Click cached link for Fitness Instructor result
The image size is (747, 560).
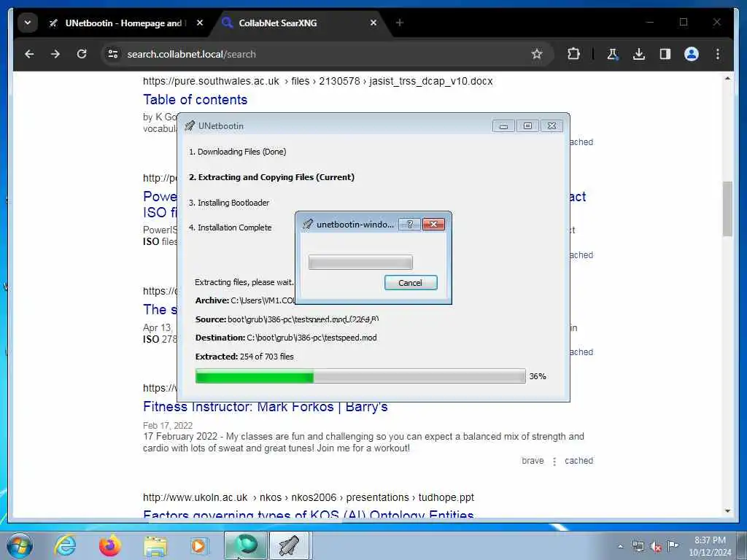click(578, 461)
